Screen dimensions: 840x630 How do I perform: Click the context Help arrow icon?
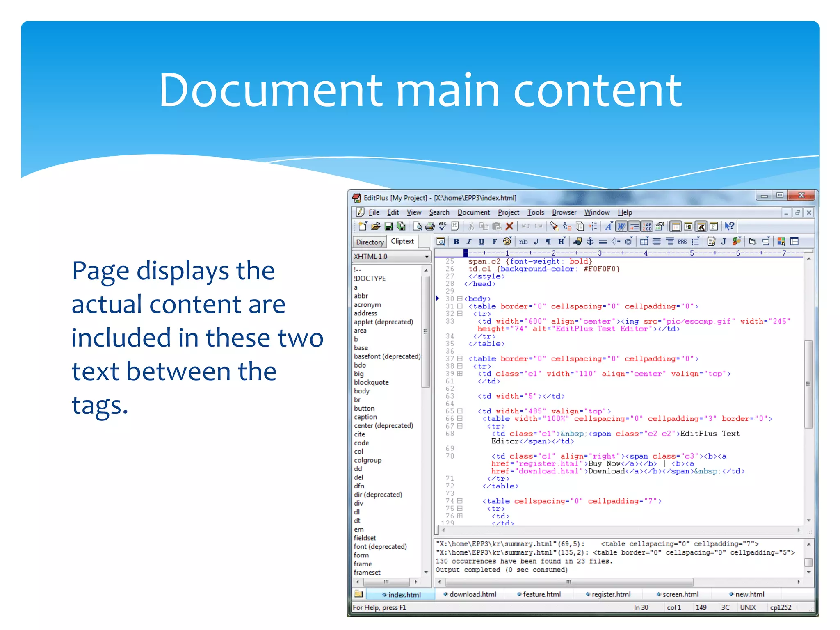coord(729,226)
